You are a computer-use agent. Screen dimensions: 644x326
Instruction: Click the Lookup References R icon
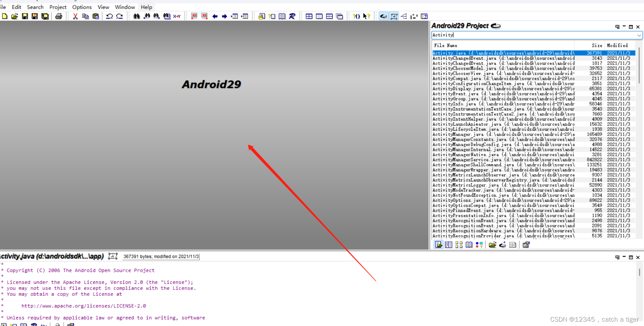pyautogui.click(x=292, y=16)
